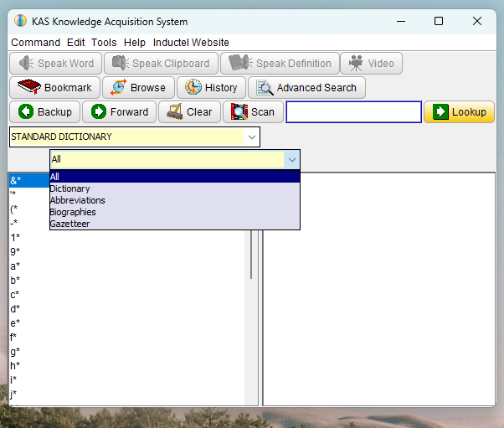This screenshot has width=504, height=428.
Task: Visit the Inductel Website menu item
Action: coord(191,43)
